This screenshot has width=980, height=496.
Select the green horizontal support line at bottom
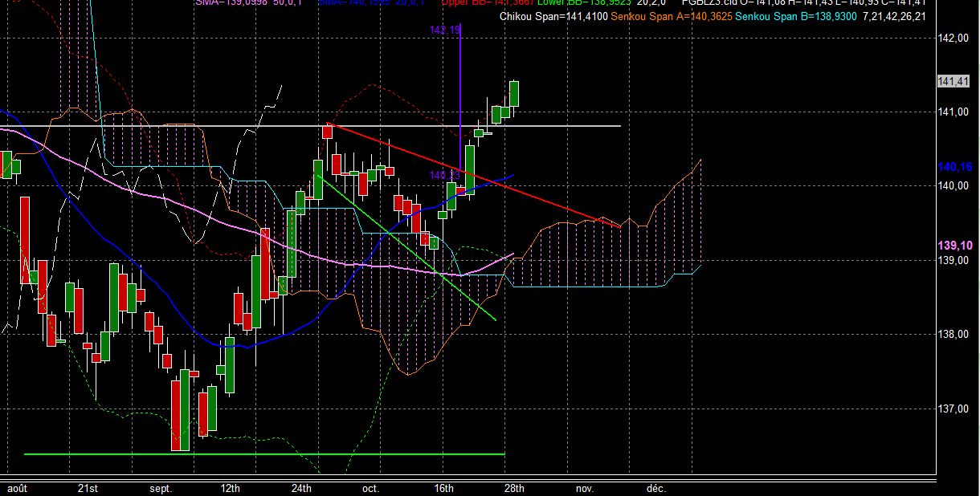pos(265,454)
